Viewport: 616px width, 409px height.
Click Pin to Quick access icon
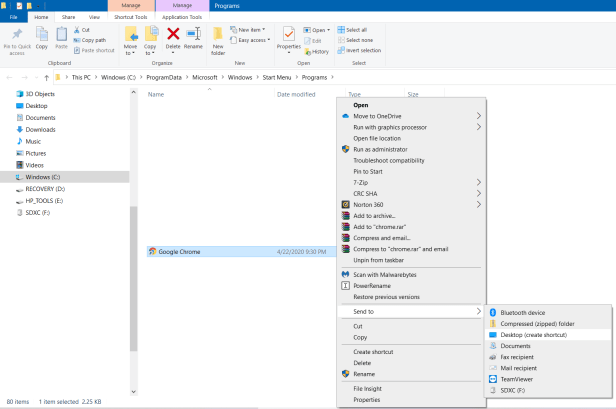click(16, 38)
